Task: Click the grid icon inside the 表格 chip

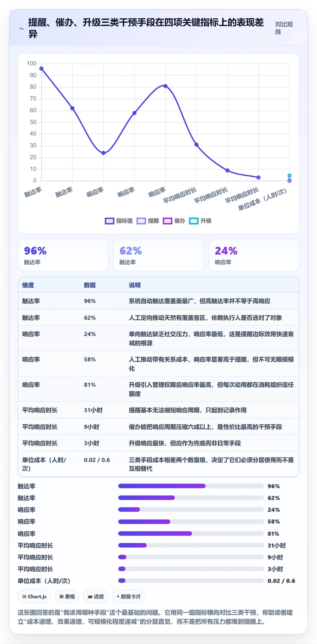Action: pyautogui.click(x=61, y=597)
